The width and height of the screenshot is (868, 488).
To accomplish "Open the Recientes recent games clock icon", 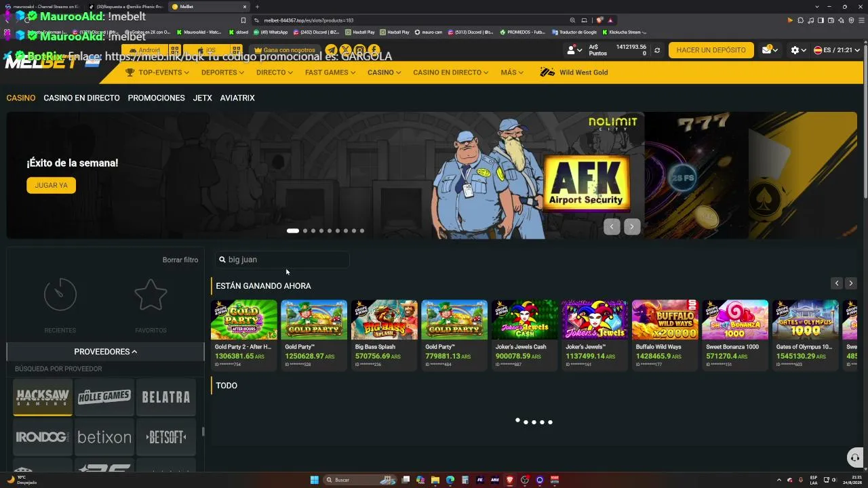I will (x=60, y=295).
